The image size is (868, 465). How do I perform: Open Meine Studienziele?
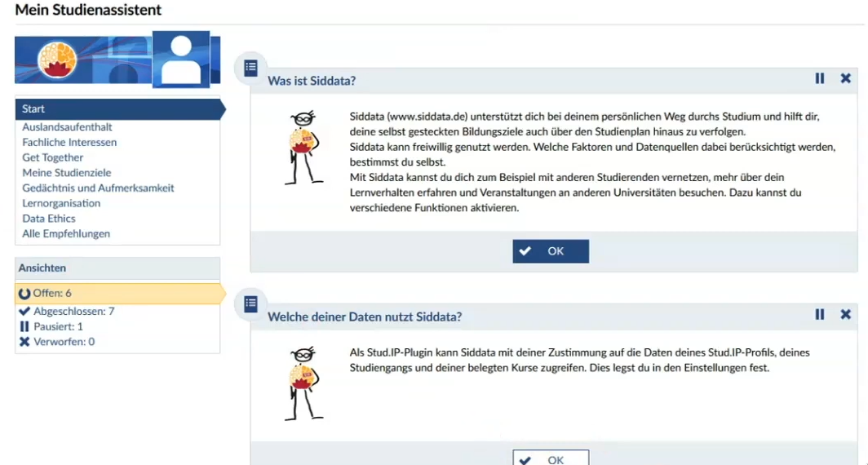(x=66, y=173)
